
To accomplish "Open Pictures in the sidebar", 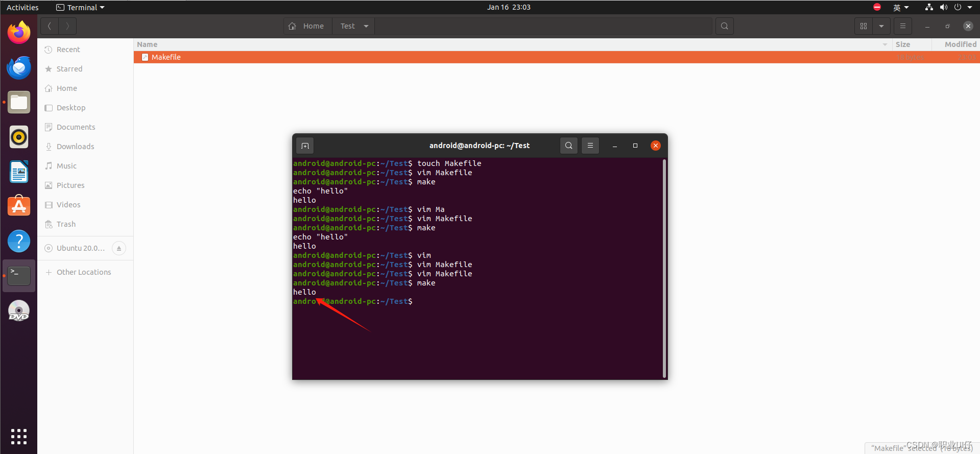I will [x=85, y=185].
